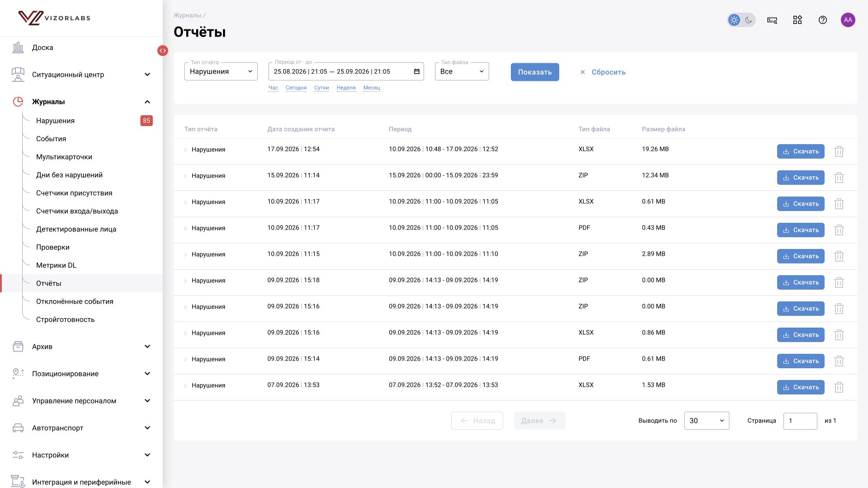Open the Тип файла dropdown
The image size is (868, 488).
(x=462, y=71)
